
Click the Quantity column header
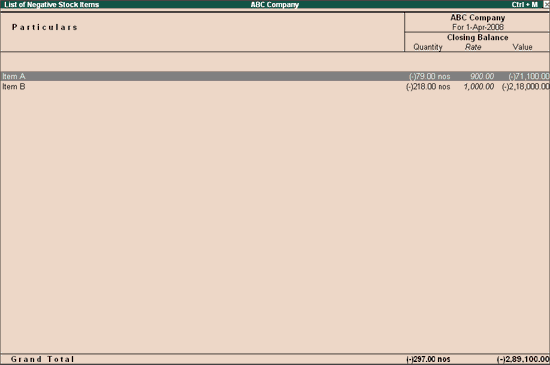[428, 47]
